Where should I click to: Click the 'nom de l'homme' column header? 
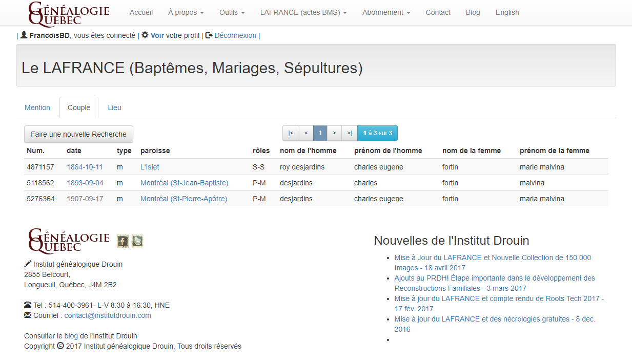coord(308,151)
